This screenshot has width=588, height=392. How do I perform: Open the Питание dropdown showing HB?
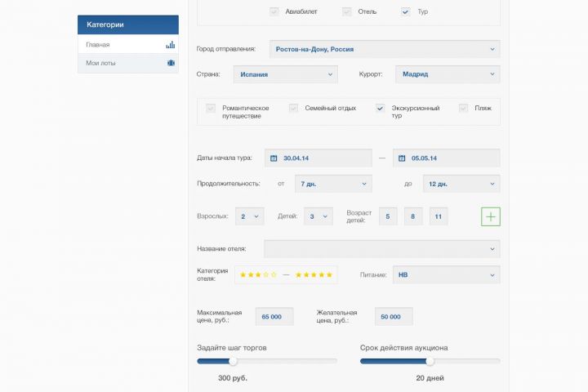pos(447,275)
